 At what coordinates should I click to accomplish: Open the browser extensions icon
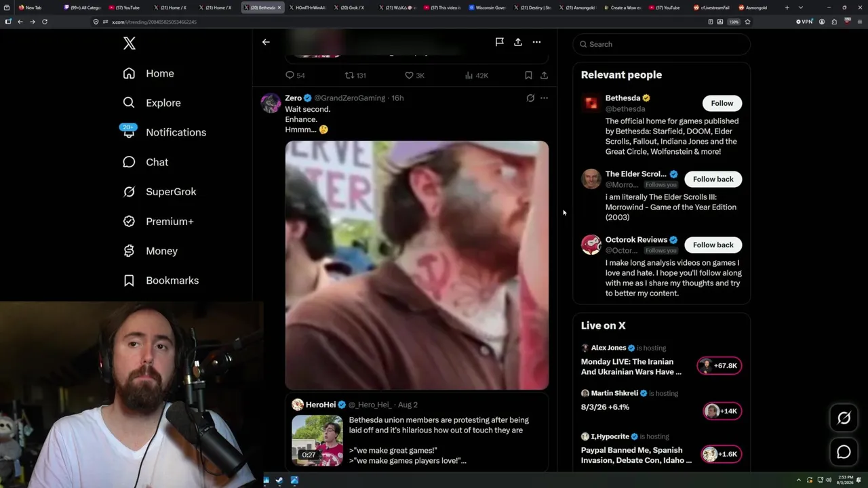point(834,22)
